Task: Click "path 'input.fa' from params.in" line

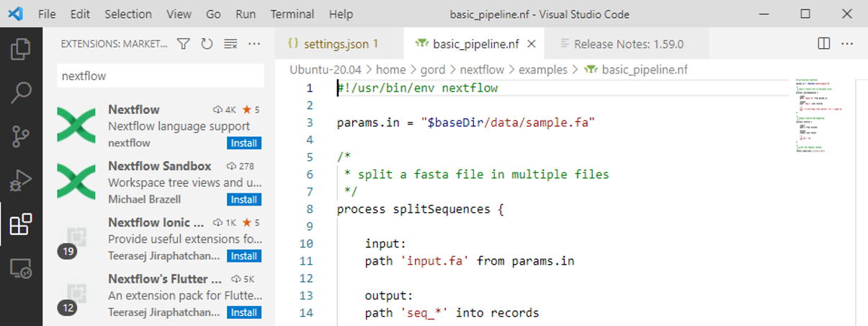Action: click(470, 261)
